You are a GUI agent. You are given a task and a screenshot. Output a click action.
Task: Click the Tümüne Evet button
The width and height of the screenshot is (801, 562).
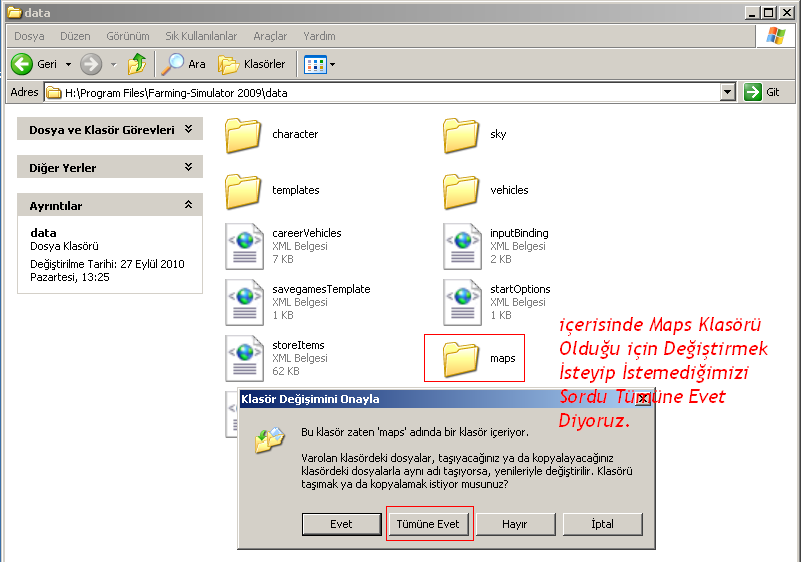[x=428, y=524]
